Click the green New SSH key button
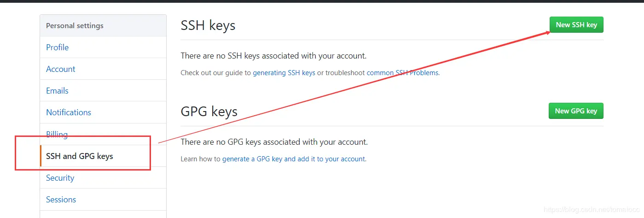The image size is (644, 218). click(x=576, y=25)
